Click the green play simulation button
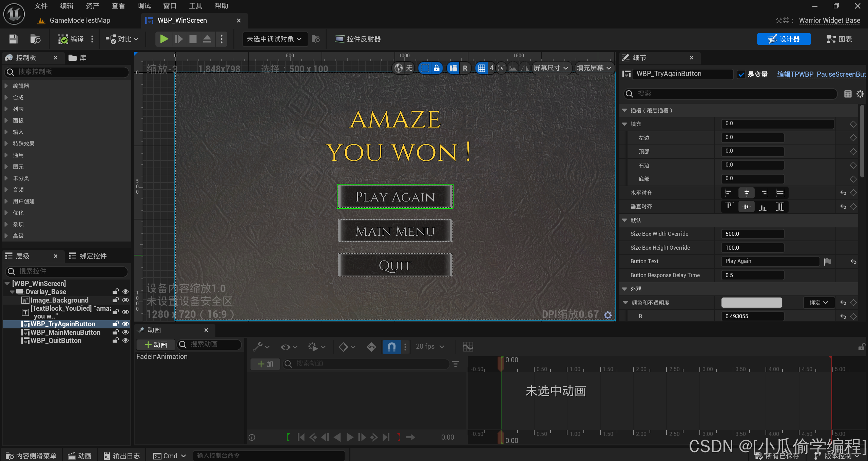 click(164, 39)
